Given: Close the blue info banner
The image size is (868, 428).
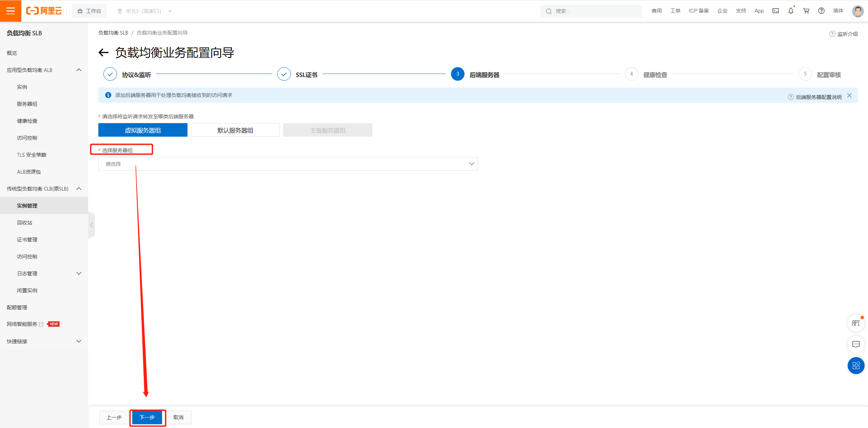Looking at the screenshot, I should tap(849, 96).
